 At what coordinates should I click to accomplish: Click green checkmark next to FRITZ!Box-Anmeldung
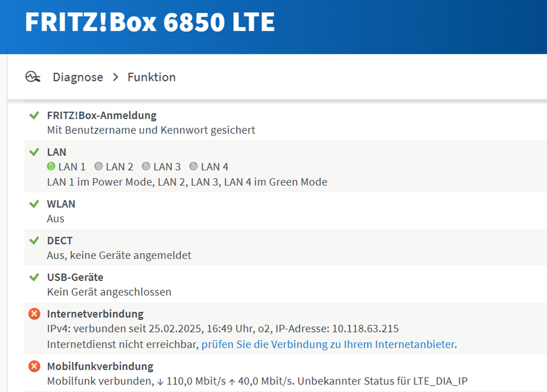point(34,116)
